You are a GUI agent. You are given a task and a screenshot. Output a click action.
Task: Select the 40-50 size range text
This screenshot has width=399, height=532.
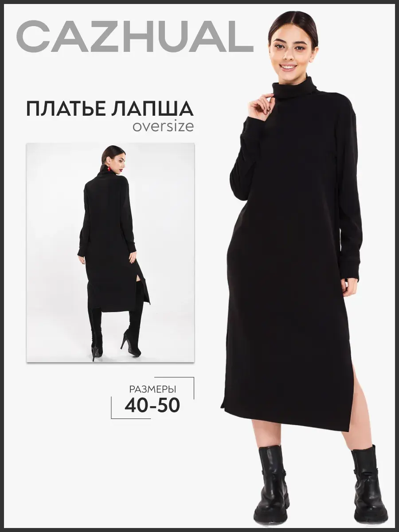point(153,406)
